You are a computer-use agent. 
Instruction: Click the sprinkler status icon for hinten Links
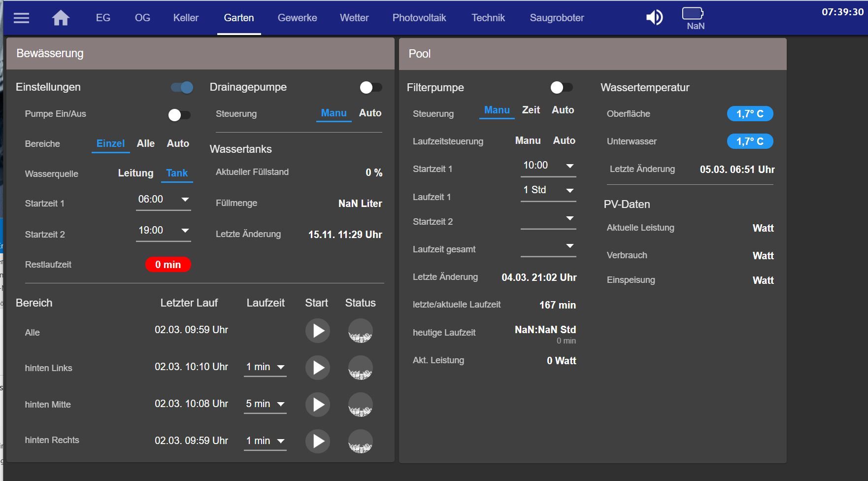[361, 368]
